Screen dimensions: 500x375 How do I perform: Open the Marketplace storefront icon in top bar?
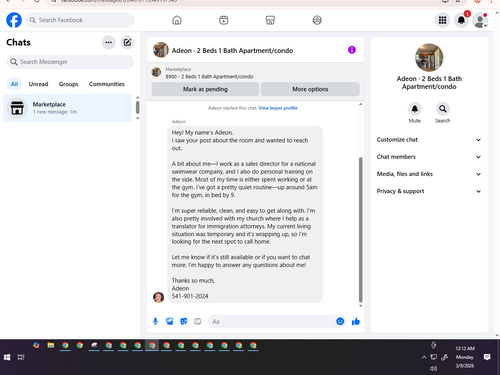tap(270, 20)
